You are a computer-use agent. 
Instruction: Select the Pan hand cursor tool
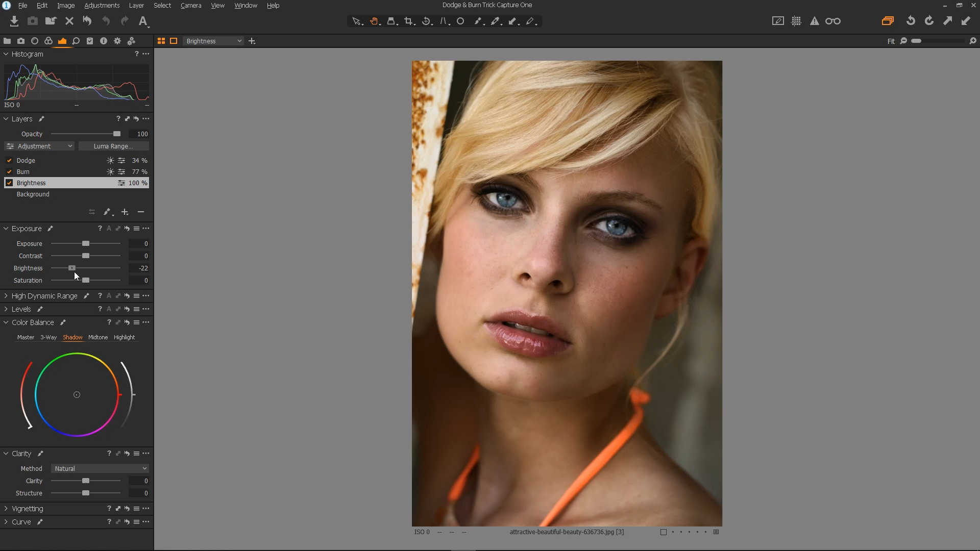tap(374, 21)
